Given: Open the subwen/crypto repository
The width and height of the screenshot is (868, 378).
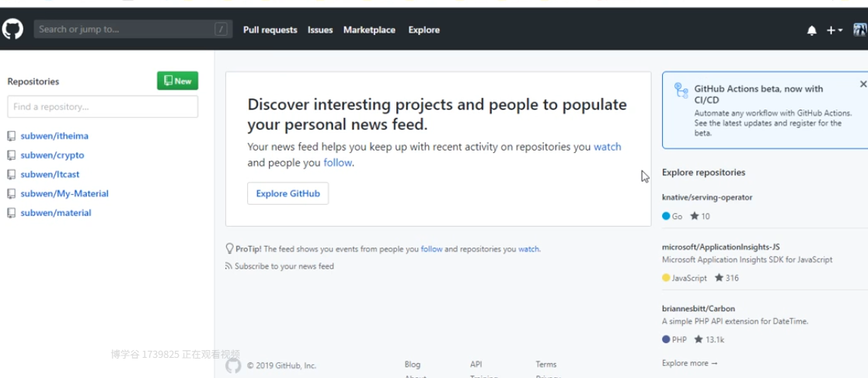Looking at the screenshot, I should [x=53, y=155].
